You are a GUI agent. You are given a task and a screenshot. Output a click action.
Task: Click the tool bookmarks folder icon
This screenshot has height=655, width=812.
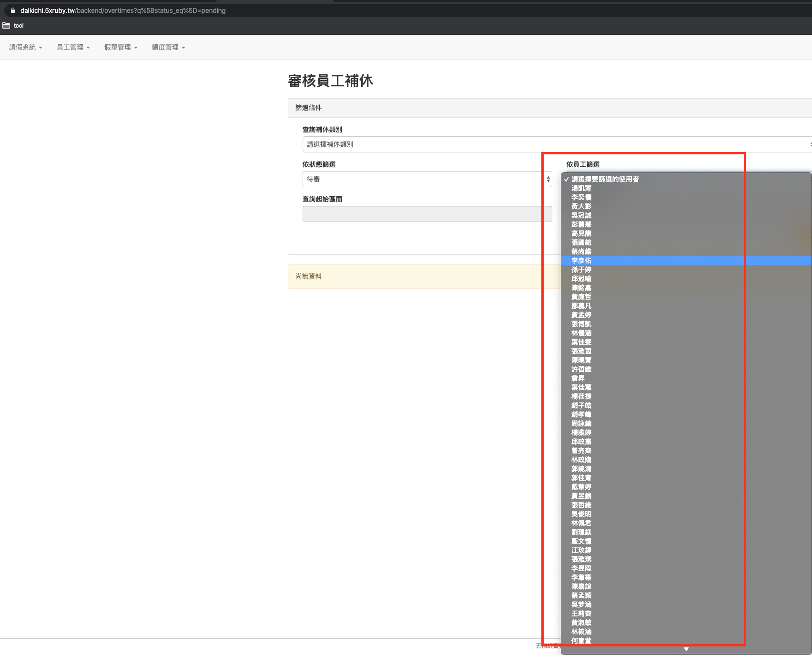(6, 26)
